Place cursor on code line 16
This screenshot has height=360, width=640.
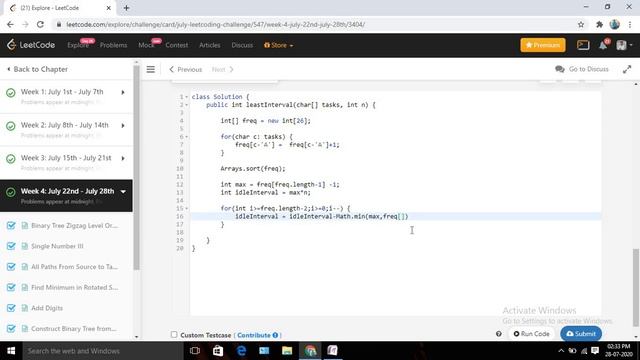396,216
